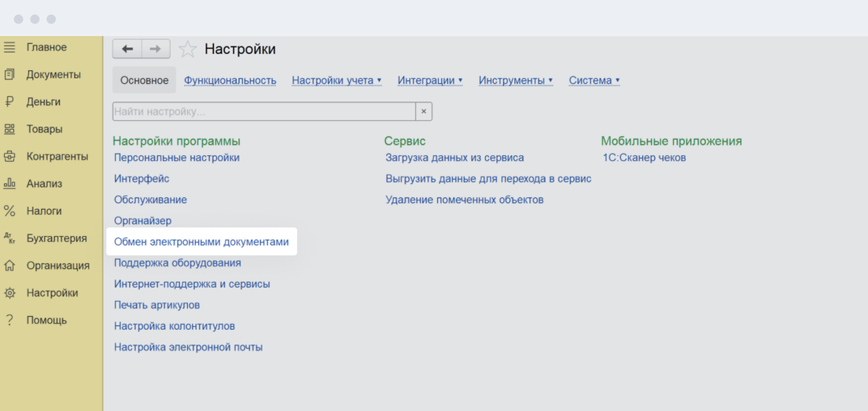Select the Основное tab
The width and height of the screenshot is (868, 411).
[145, 80]
